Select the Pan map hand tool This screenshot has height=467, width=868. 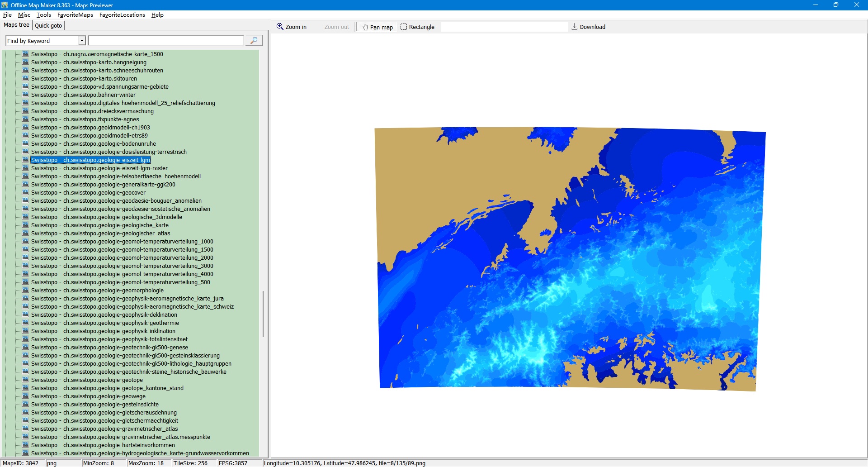point(377,27)
